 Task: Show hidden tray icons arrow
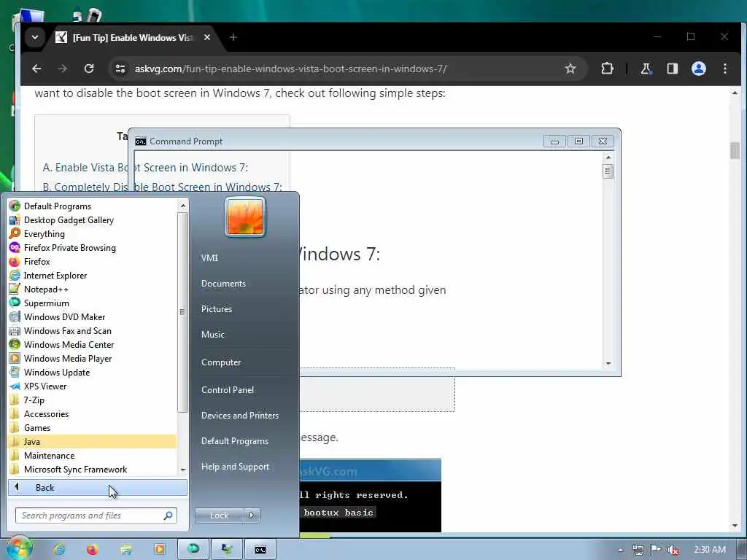click(x=620, y=550)
